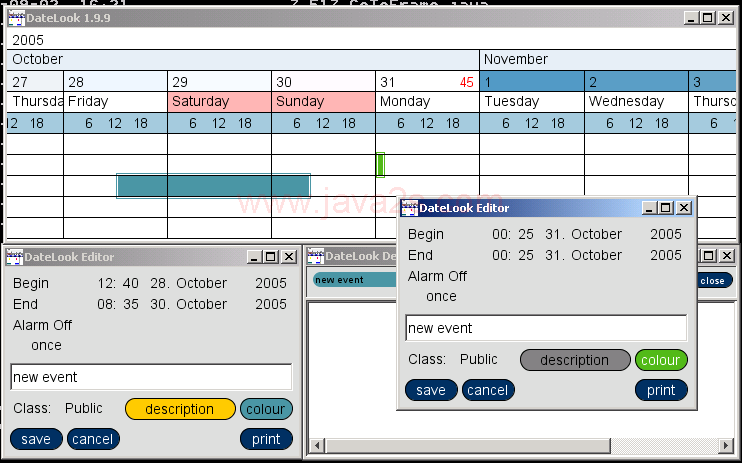The width and height of the screenshot is (742, 463).
Task: Click the Begin day '28.' in left editor
Action: [x=160, y=283]
